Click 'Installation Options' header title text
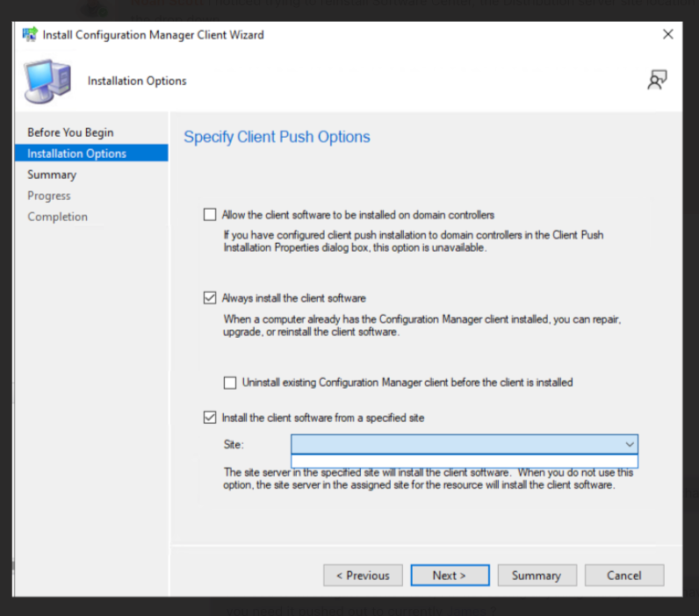 (137, 81)
